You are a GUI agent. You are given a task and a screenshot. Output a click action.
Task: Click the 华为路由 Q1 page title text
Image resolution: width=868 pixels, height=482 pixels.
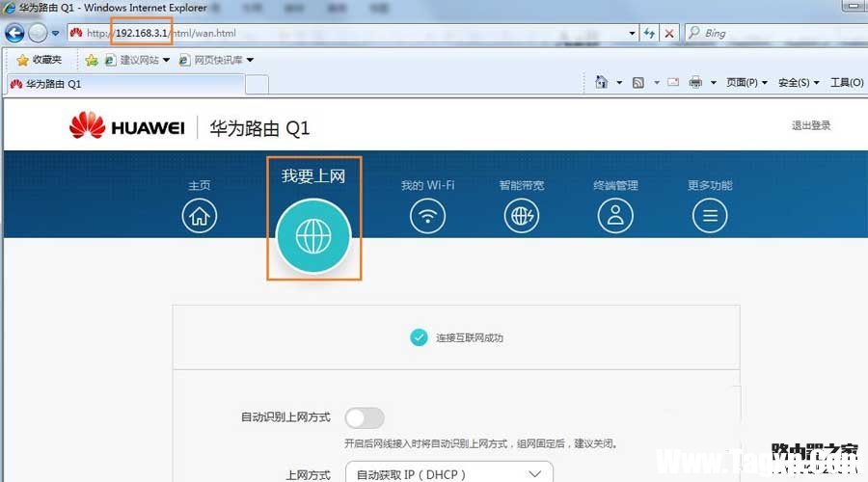click(259, 128)
